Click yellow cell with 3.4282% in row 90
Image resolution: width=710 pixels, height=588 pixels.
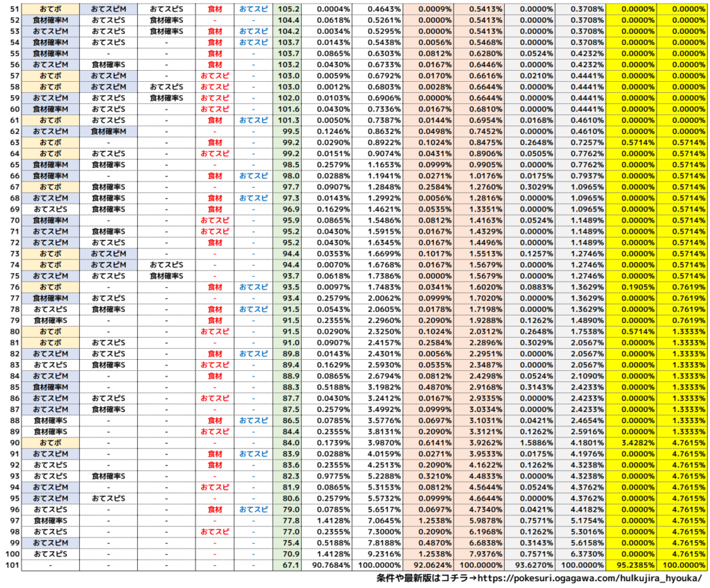point(632,442)
